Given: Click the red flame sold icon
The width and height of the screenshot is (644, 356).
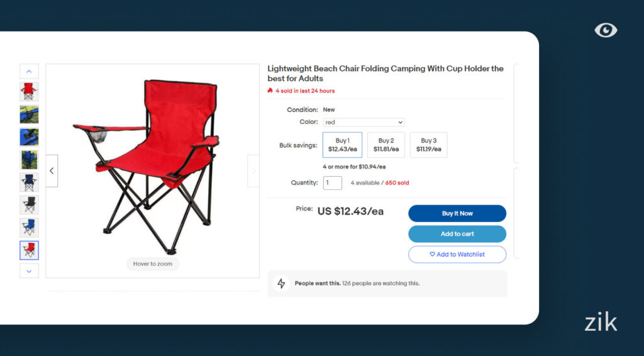Looking at the screenshot, I should click(x=270, y=91).
